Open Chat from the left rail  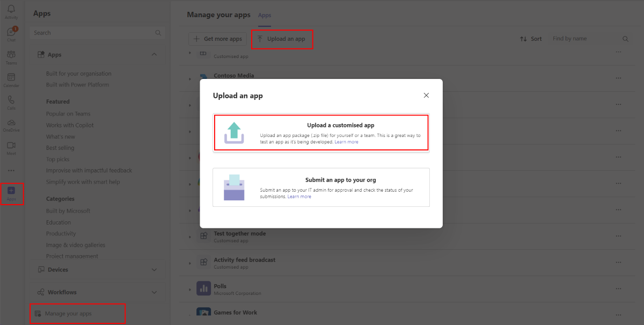11,33
